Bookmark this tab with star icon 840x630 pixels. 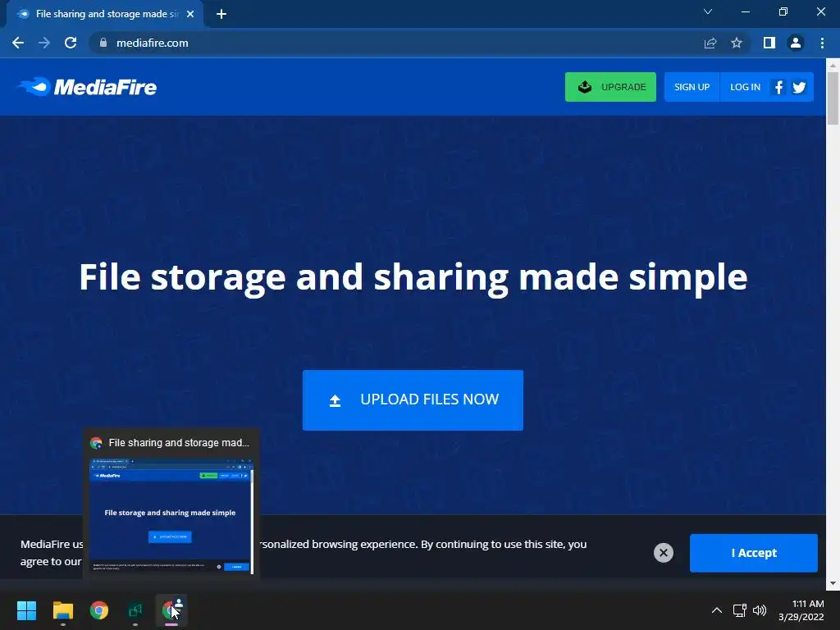click(737, 43)
